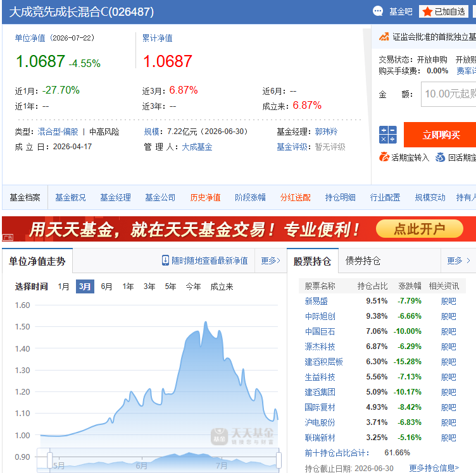This screenshot has width=476, height=473.
Task: Click the phone icon for 随时随地查看最新净值
Action: coord(165,261)
